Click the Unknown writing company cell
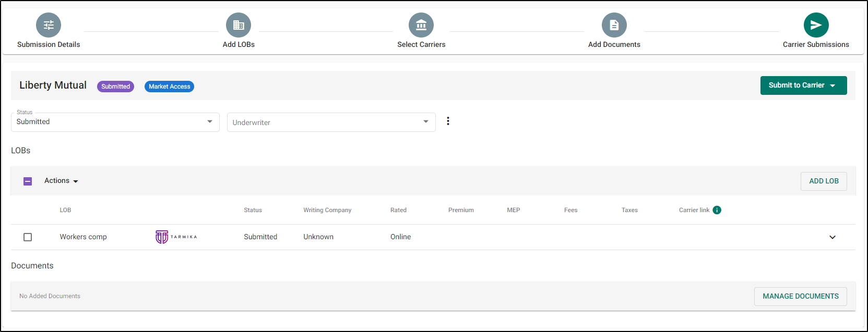Screen dimensions: 868x332 318,237
